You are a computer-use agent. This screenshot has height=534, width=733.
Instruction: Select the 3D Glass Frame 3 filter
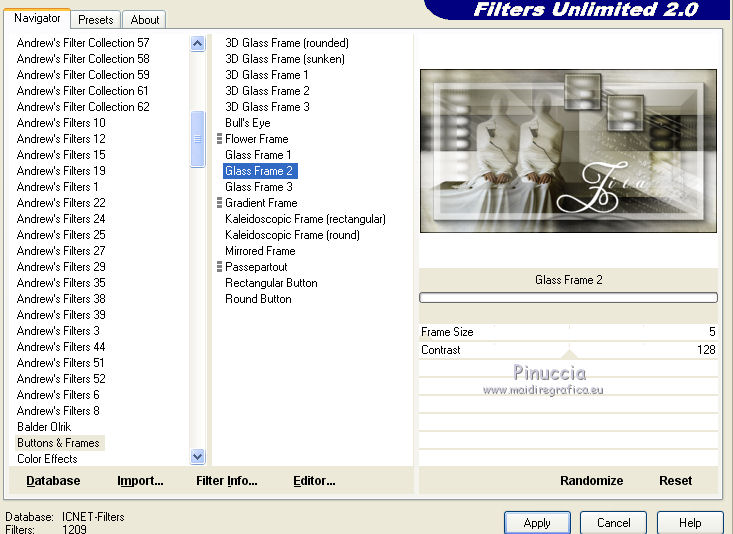(267, 107)
